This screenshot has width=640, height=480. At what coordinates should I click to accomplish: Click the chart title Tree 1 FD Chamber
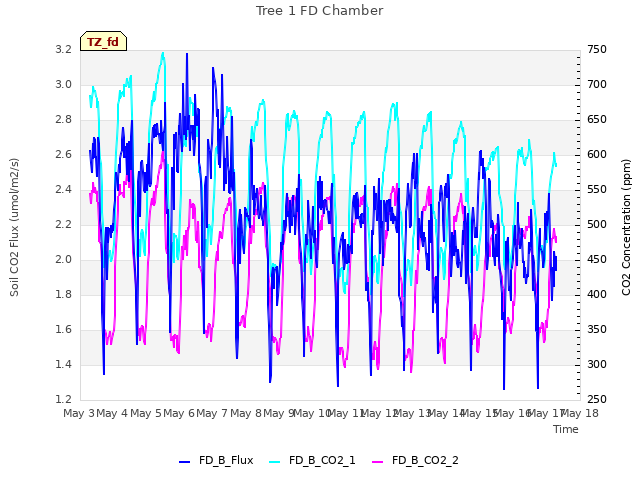(319, 11)
